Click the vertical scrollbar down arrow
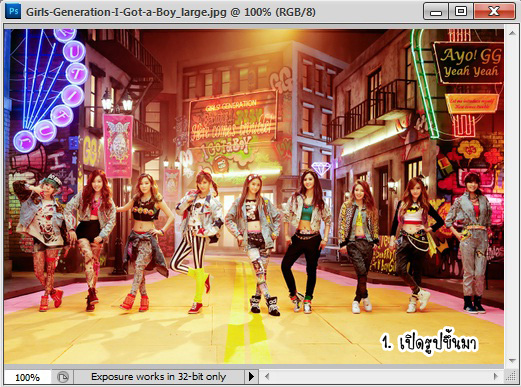521x387 pixels. click(x=512, y=360)
